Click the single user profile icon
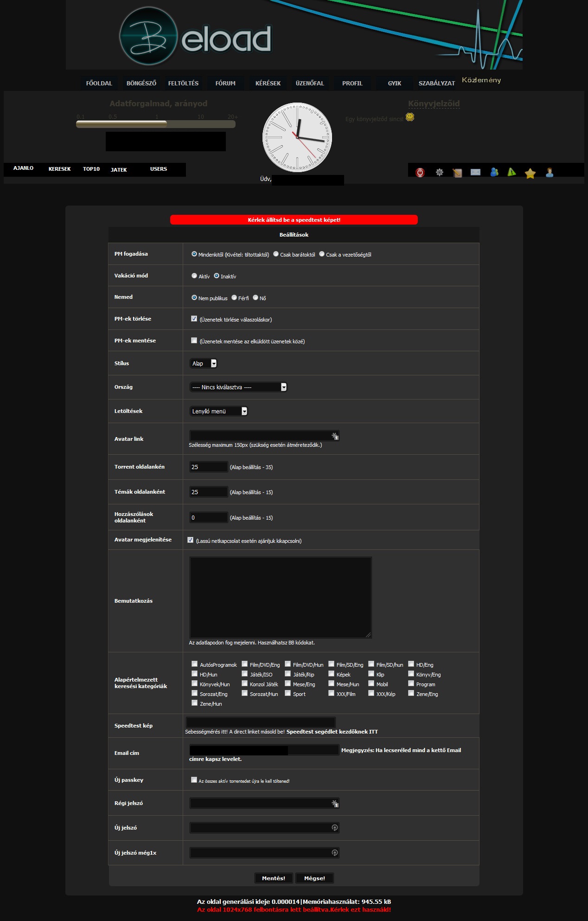 [550, 173]
